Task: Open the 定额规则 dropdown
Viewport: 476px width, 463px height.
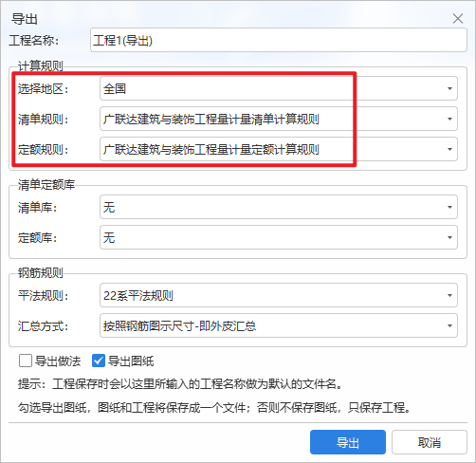Action: point(279,149)
